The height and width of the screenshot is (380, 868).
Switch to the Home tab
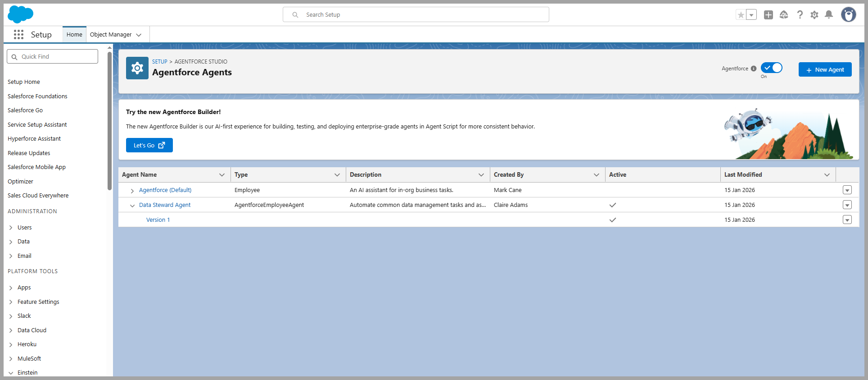[74, 35]
